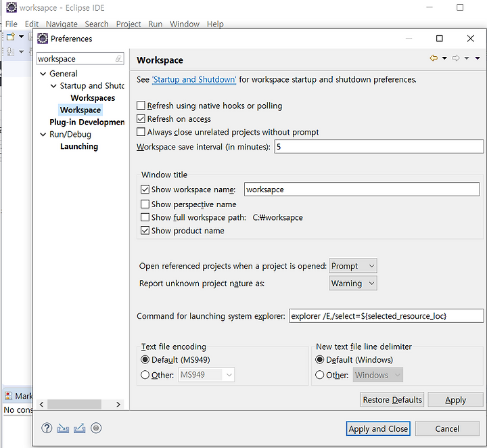The width and height of the screenshot is (487, 448).
Task: Maximize the Preferences dialog
Action: click(439, 39)
